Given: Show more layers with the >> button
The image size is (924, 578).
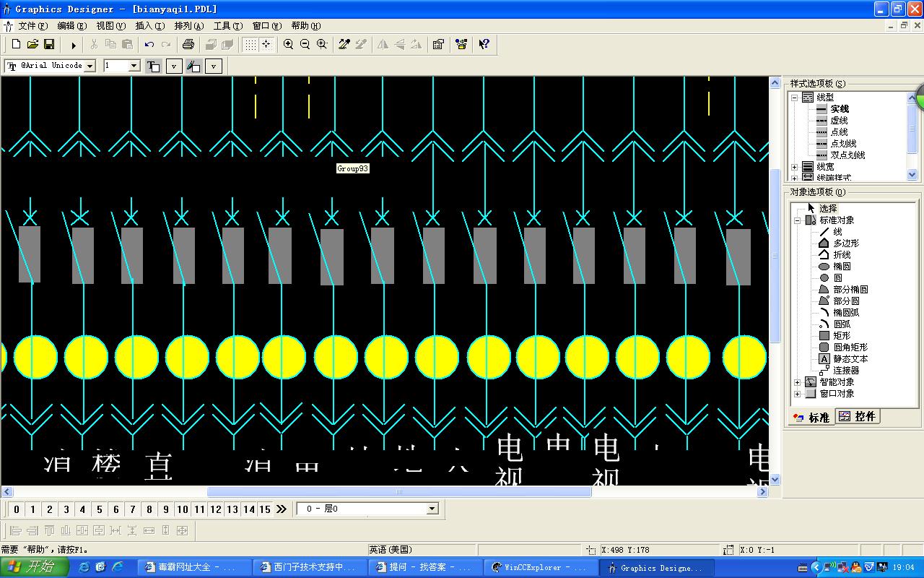Looking at the screenshot, I should coord(282,509).
